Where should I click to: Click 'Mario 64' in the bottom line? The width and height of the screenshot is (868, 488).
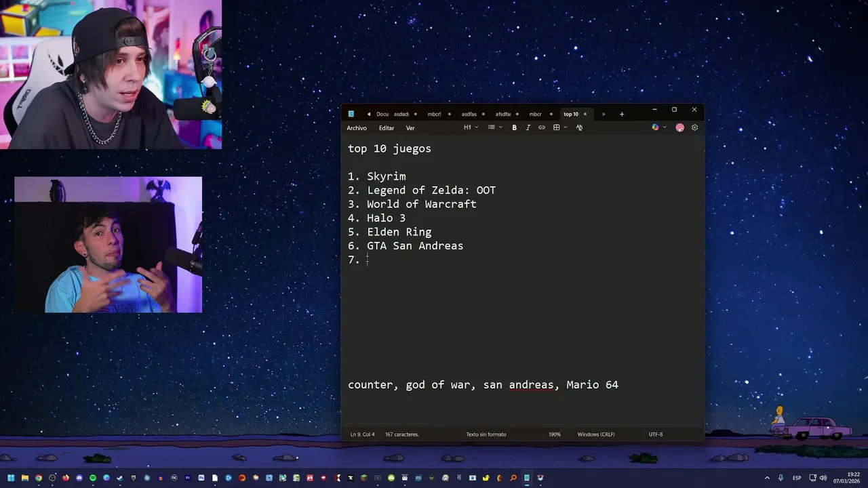(593, 385)
